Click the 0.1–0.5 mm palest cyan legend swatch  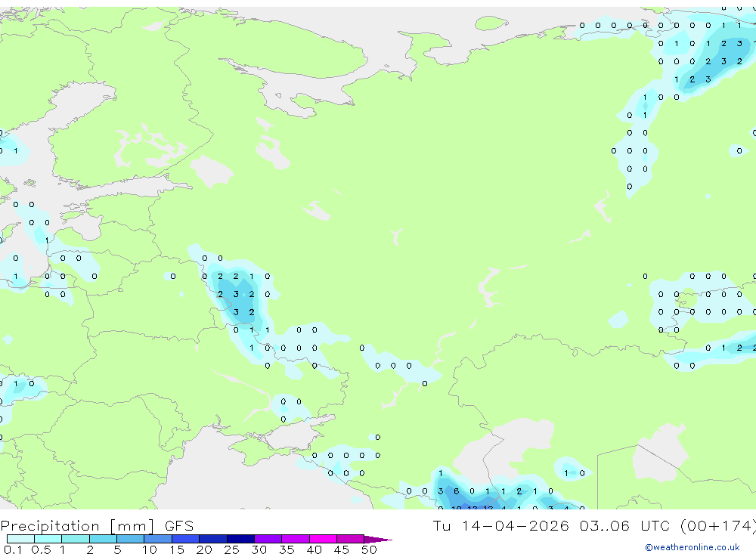pyautogui.click(x=20, y=539)
